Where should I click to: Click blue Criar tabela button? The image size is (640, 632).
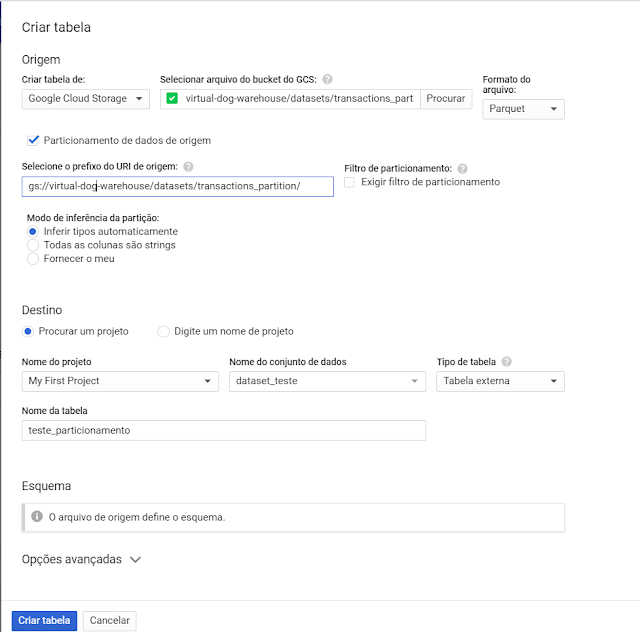coord(44,621)
